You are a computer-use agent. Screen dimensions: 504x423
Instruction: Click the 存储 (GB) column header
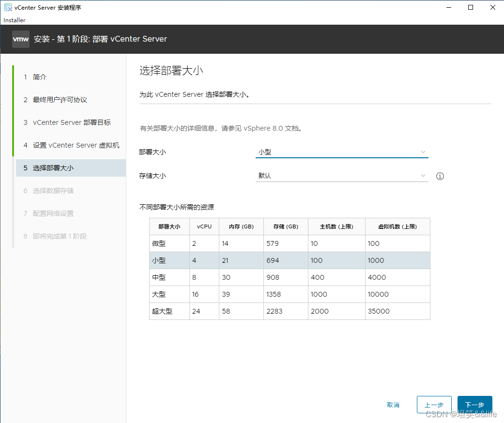[x=286, y=227]
